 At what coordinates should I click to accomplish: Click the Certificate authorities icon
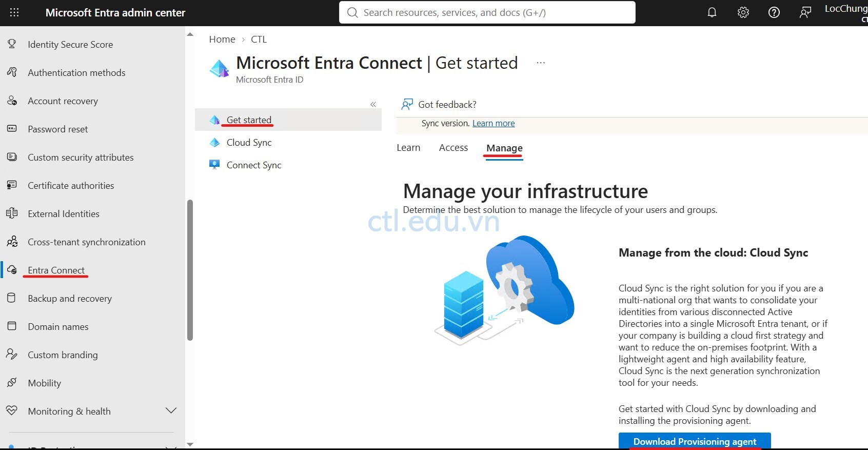[x=12, y=185]
